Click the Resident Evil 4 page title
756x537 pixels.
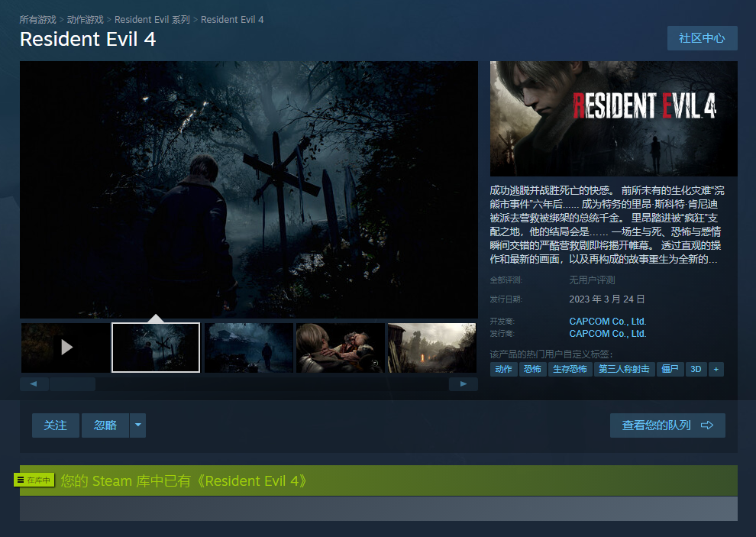[88, 39]
